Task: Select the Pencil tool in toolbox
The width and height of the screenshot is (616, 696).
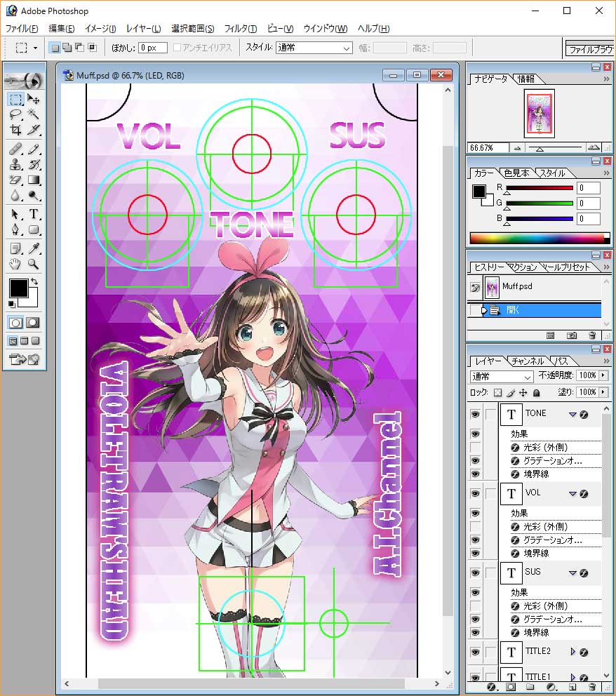Action: point(33,149)
